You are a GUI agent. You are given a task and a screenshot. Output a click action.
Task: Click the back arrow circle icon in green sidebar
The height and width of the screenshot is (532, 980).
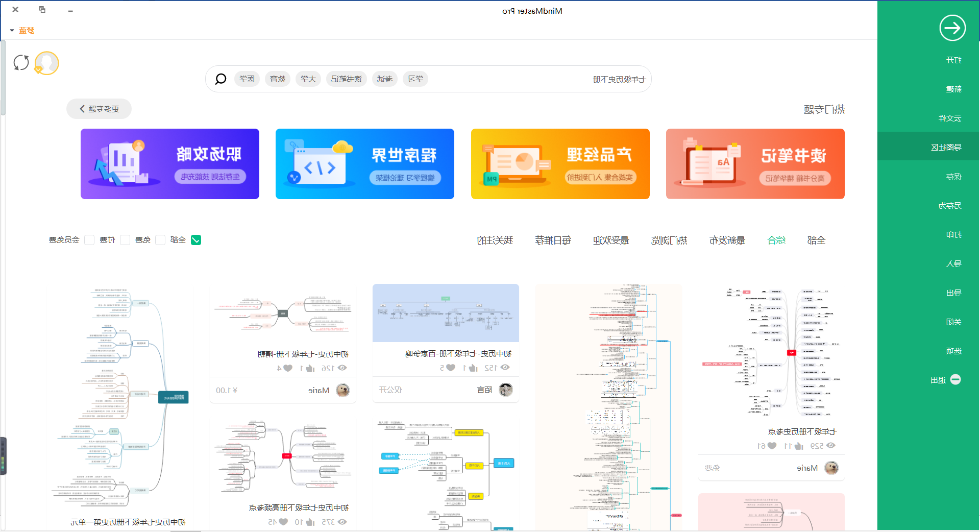tap(952, 28)
